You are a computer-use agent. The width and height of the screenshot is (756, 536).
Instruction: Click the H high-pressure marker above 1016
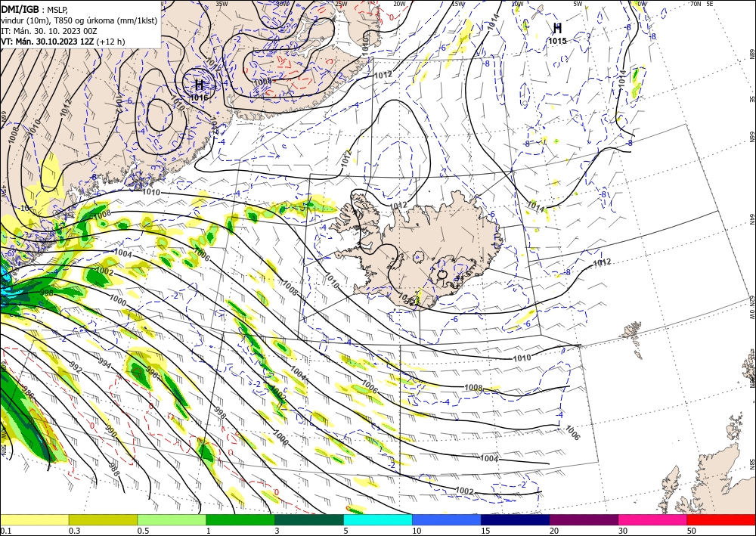[199, 85]
